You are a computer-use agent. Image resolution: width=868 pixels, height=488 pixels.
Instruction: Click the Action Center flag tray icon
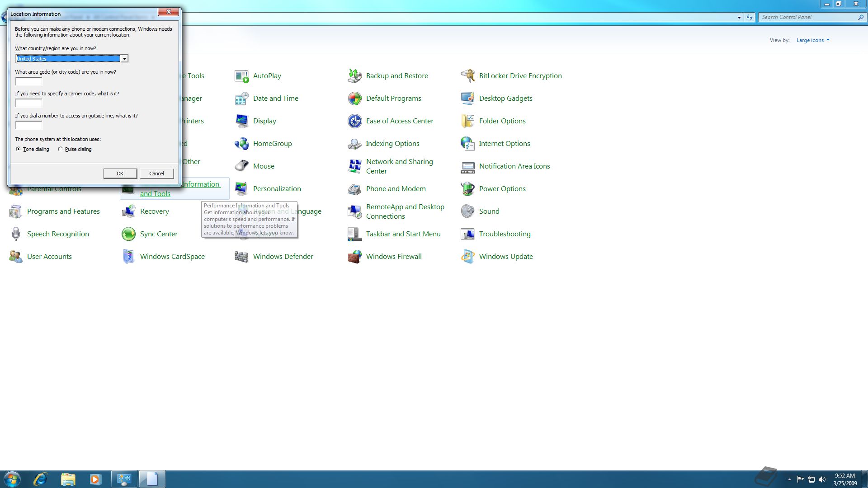tap(800, 479)
